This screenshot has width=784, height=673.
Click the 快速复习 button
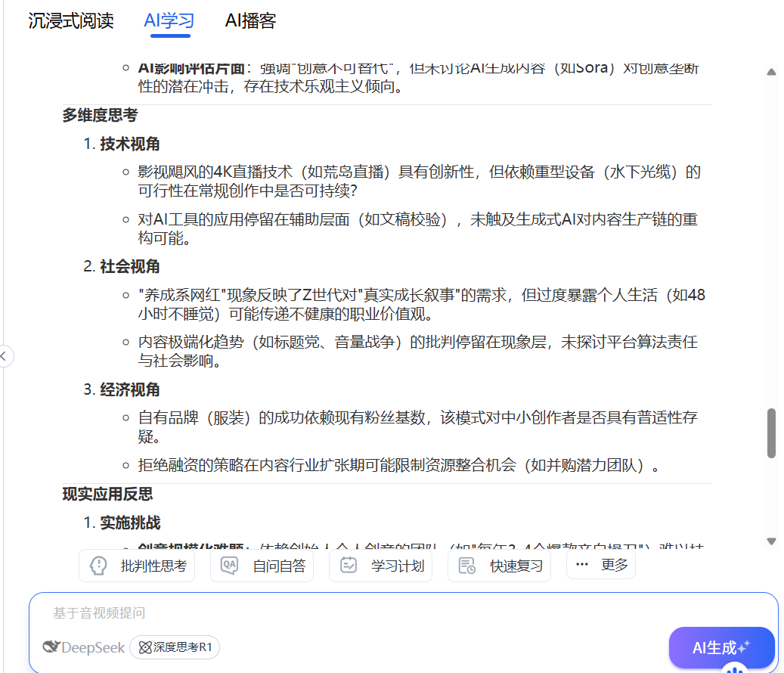pos(499,565)
